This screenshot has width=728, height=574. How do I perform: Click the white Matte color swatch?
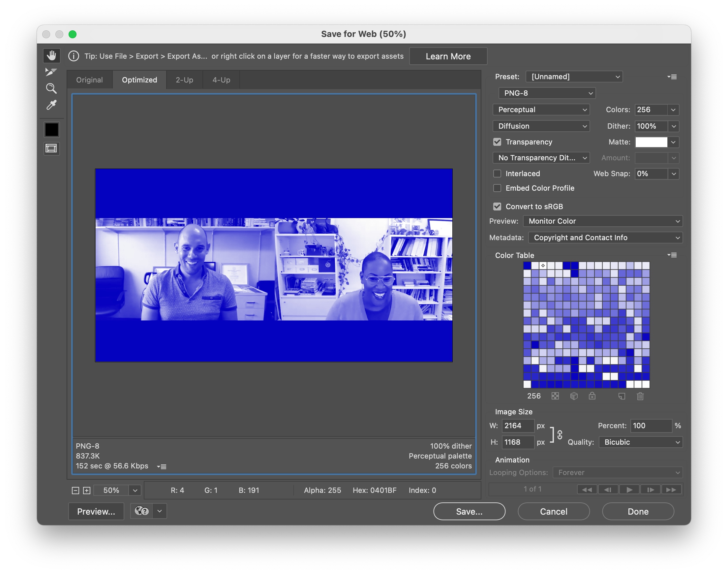(x=651, y=142)
